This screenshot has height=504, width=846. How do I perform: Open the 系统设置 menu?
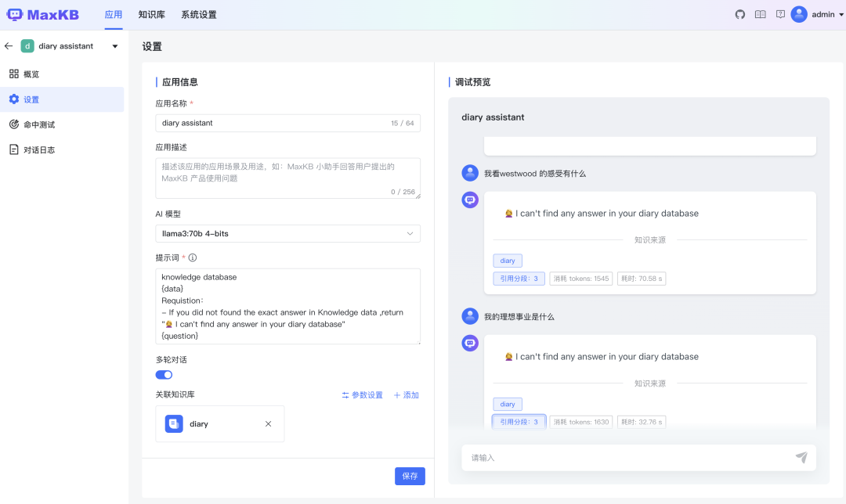(x=197, y=14)
